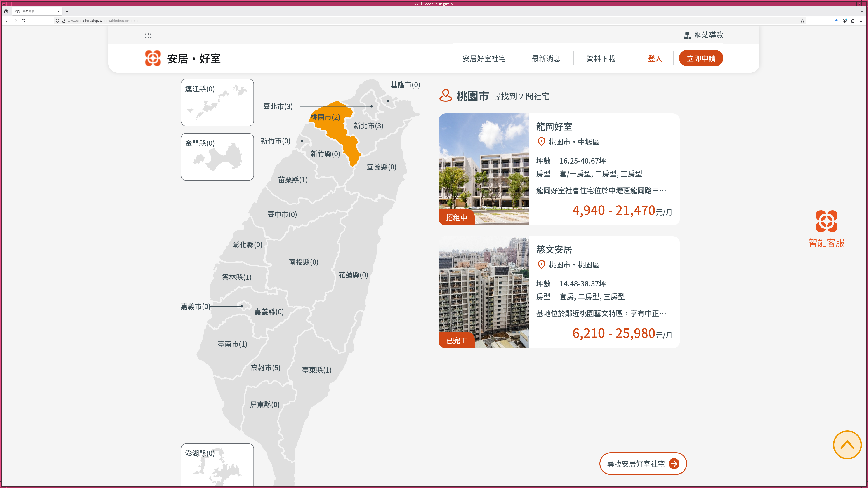Reload the page with the refresh icon

[23, 21]
